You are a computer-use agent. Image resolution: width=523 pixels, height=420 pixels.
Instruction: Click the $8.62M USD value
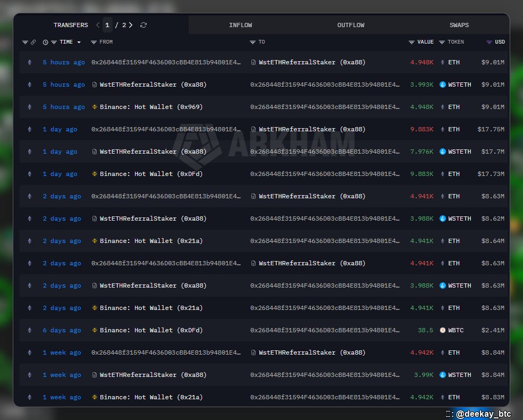(493, 219)
